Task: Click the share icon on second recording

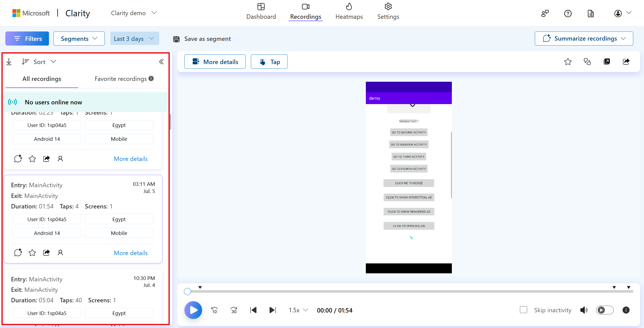Action: (46, 253)
